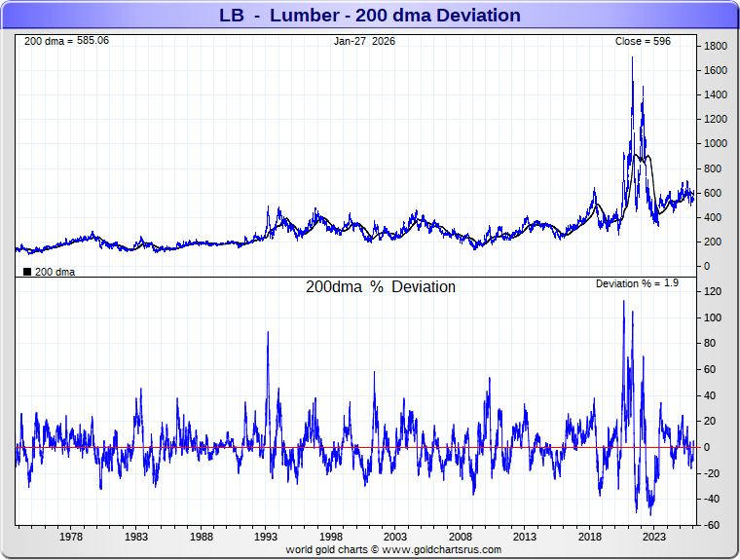740x560 pixels.
Task: Click the 600 price axis label
Action: coord(713,193)
